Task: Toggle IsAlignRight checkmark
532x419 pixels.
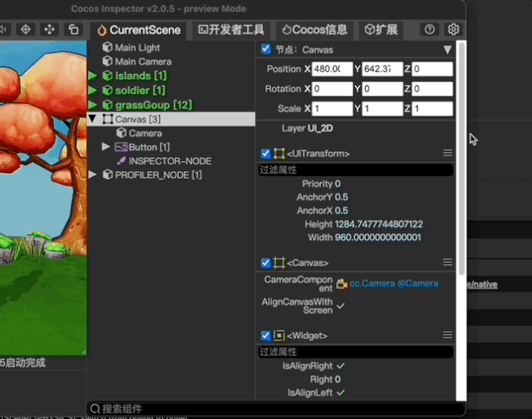Action: pos(341,366)
